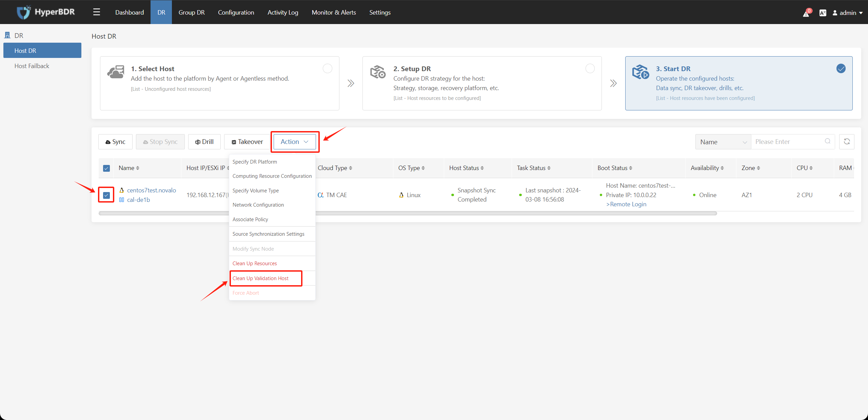Viewport: 868px width, 420px height.
Task: Click the HyperBDR shield logo
Action: point(23,12)
